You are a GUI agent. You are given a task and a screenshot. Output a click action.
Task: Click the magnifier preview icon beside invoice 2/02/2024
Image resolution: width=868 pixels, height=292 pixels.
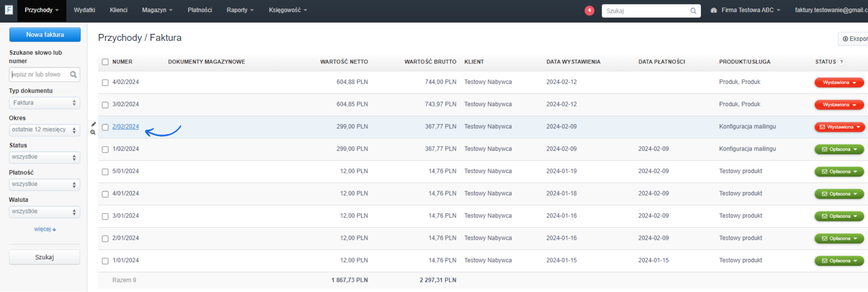(x=93, y=132)
